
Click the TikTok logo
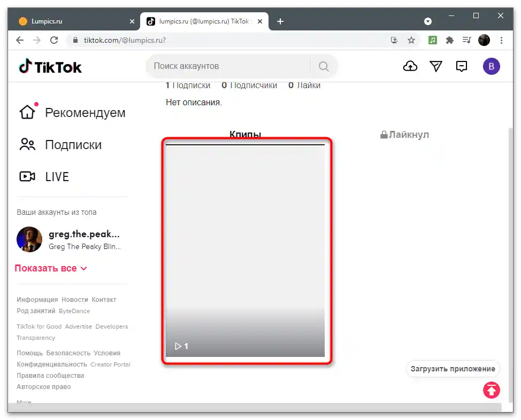tap(50, 66)
